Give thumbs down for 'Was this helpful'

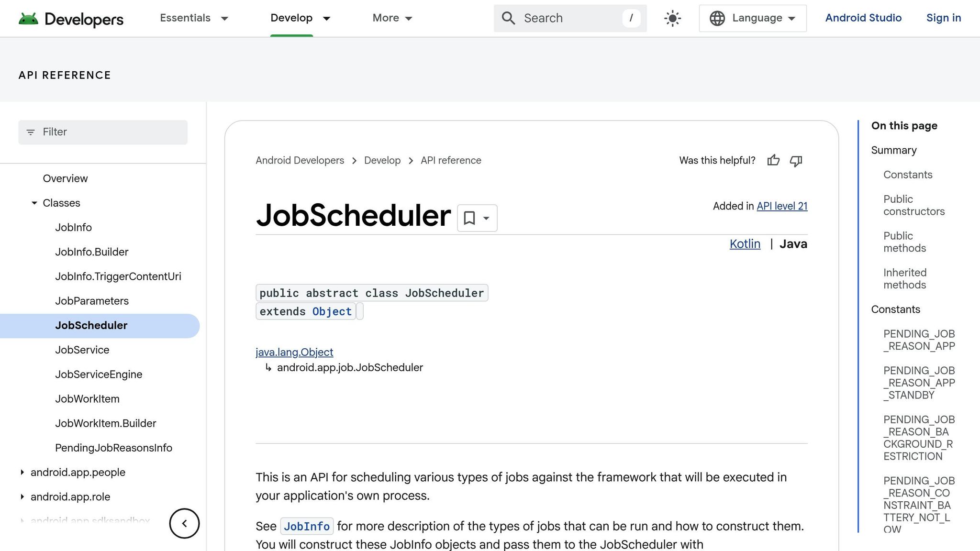(795, 161)
